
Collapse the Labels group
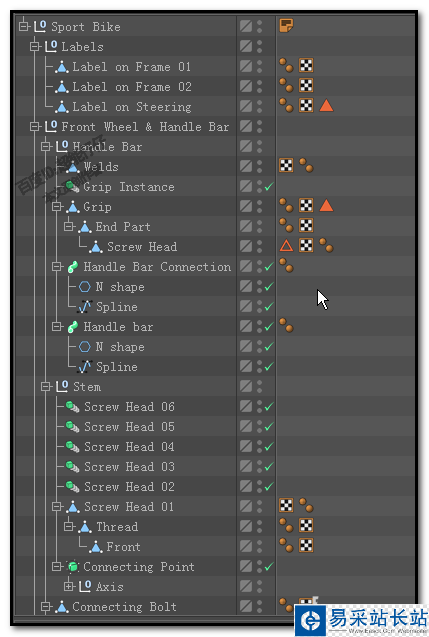pos(35,46)
